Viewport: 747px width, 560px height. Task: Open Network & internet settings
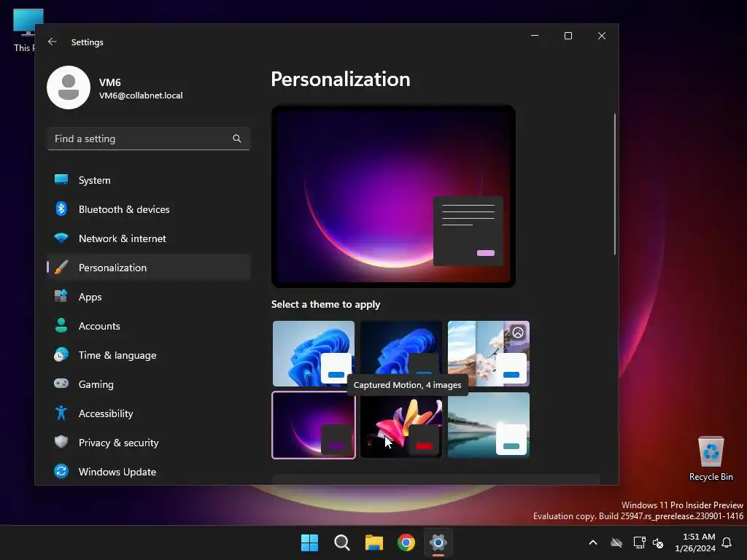coord(149,238)
